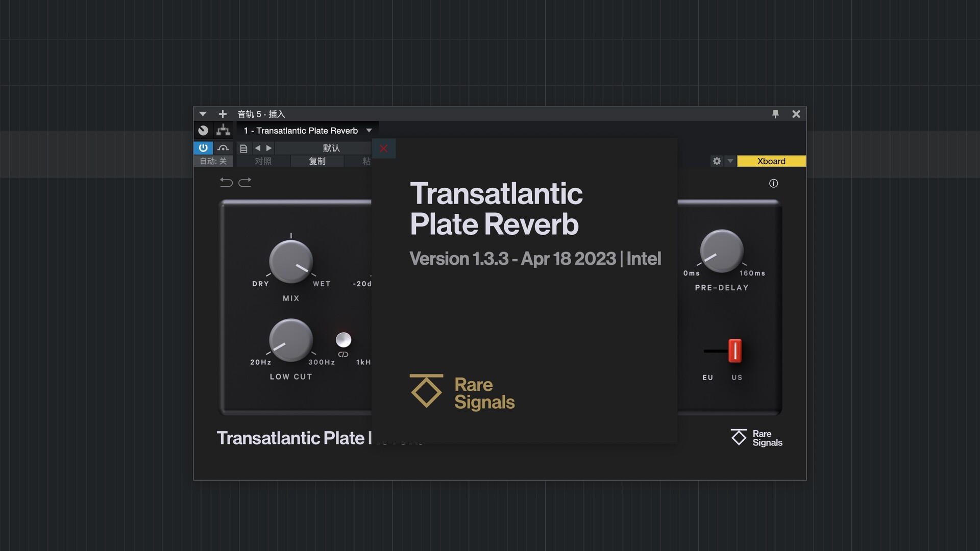
Task: Select the previous preset arrow
Action: [258, 148]
